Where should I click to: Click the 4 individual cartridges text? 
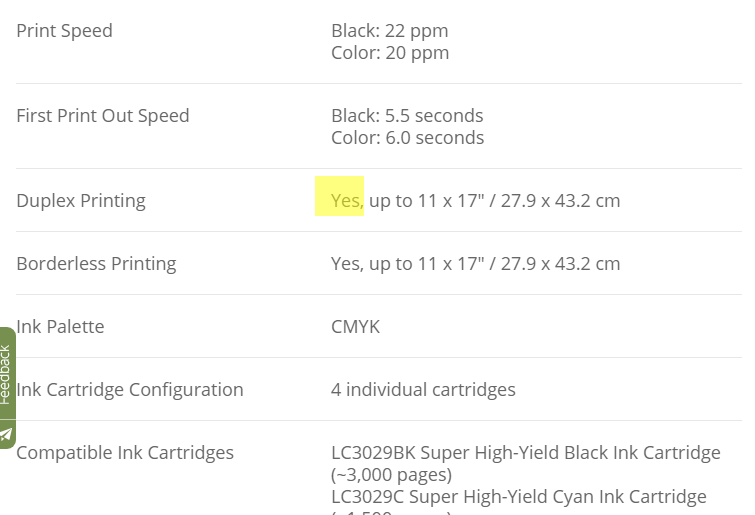click(x=423, y=390)
